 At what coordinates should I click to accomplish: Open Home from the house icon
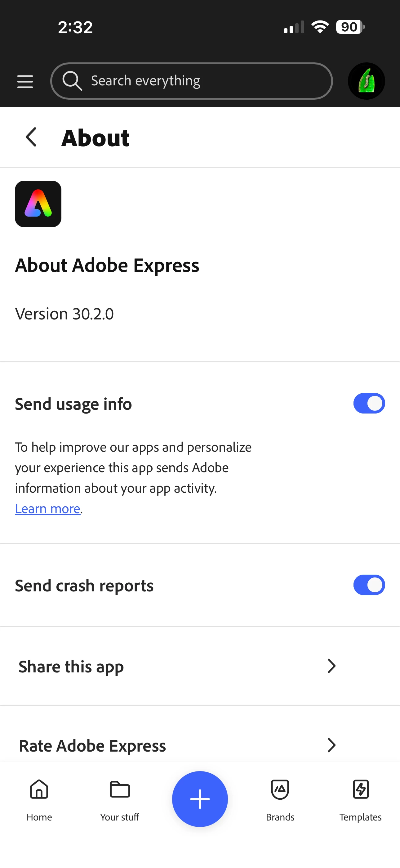39,789
